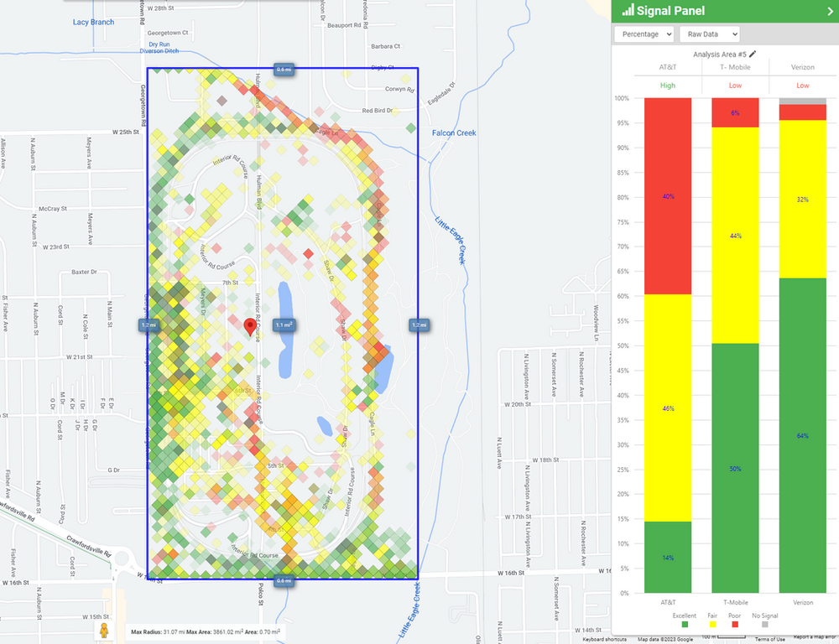Click the W 20th St label east of the creek
Viewport: 839px width, 644px height.
(518, 404)
